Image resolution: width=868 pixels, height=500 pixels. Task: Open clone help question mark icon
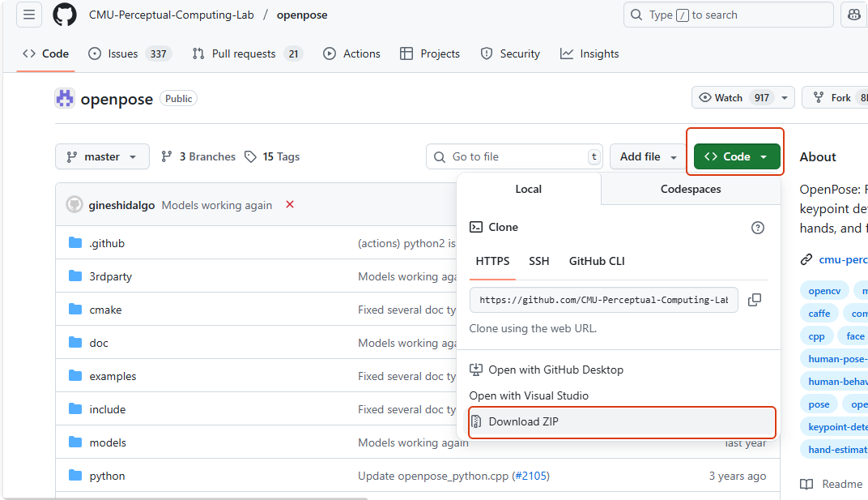click(x=757, y=227)
